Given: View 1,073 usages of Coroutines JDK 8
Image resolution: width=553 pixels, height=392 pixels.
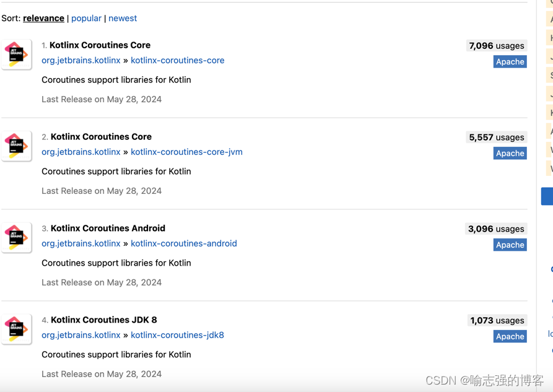Looking at the screenshot, I should point(497,320).
